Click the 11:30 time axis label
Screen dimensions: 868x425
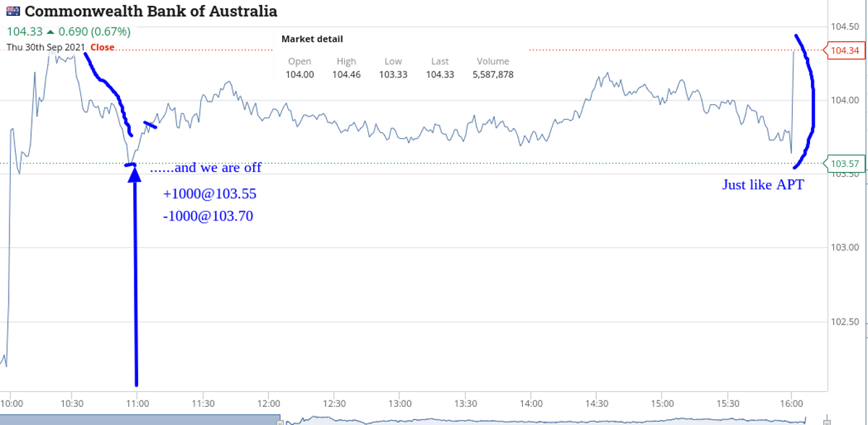pos(203,403)
